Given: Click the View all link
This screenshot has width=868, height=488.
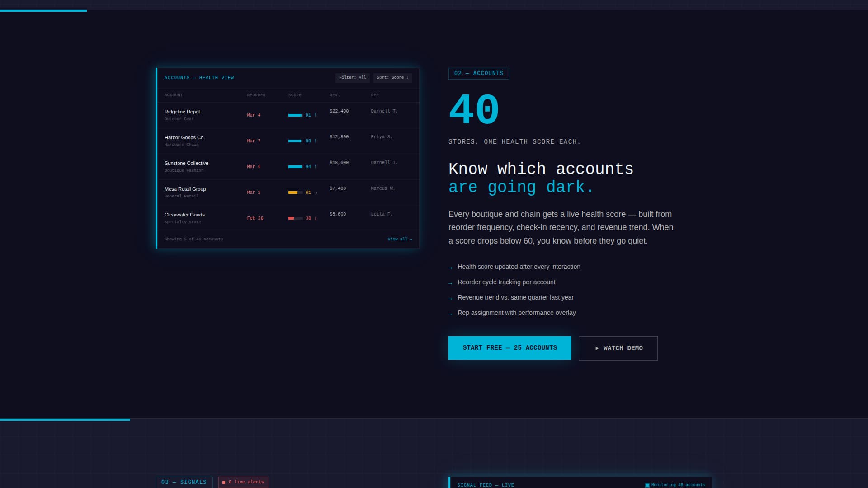Looking at the screenshot, I should [400, 239].
